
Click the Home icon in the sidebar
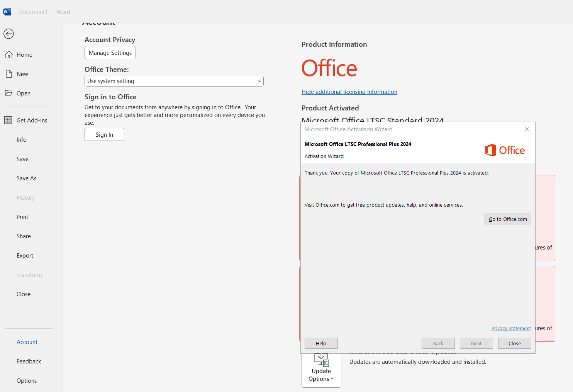[x=9, y=55]
